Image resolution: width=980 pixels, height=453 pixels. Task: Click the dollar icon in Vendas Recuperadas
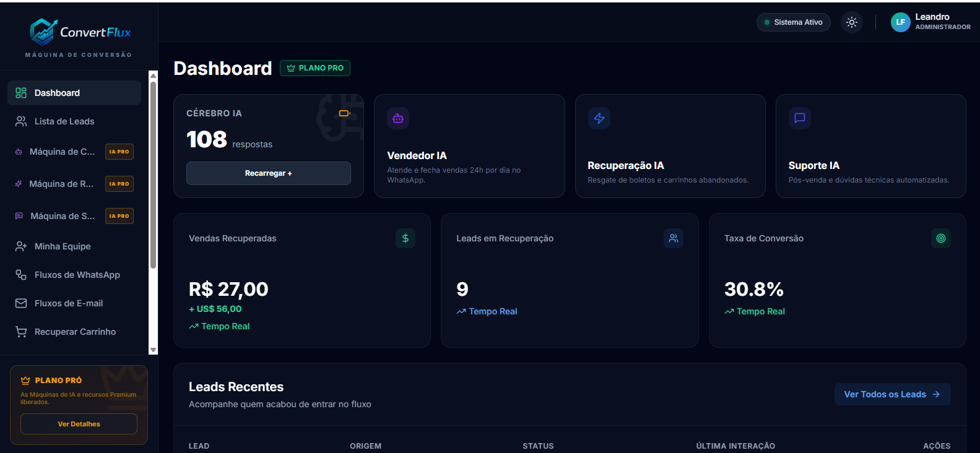tap(405, 238)
